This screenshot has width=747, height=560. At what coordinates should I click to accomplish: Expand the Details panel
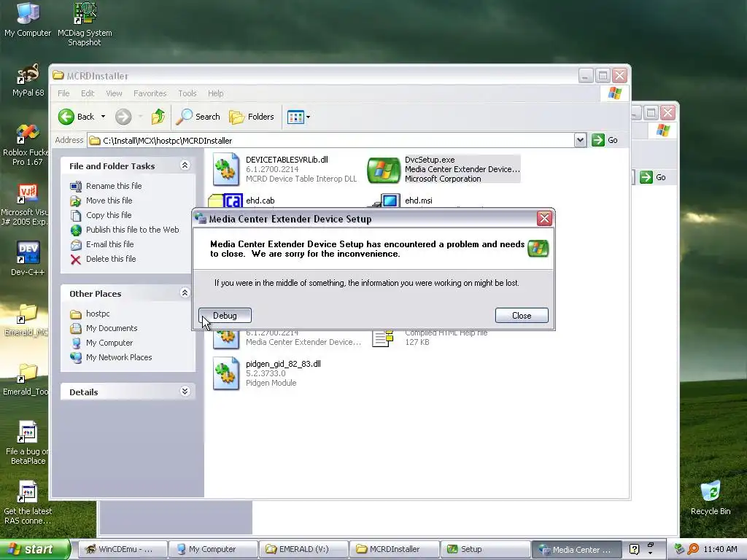point(185,392)
